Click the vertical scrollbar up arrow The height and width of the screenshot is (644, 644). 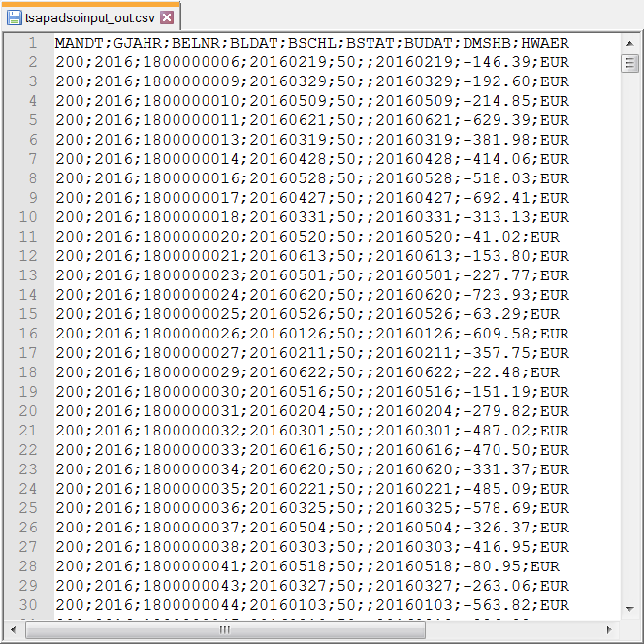629,43
